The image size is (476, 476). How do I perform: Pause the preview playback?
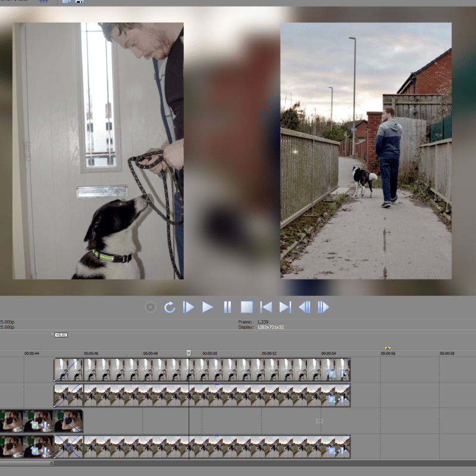227,307
